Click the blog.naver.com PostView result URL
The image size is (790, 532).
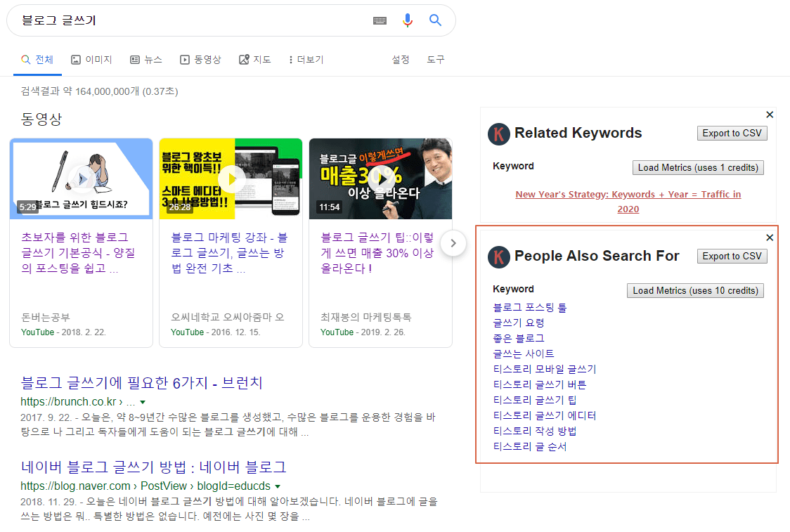pos(145,486)
